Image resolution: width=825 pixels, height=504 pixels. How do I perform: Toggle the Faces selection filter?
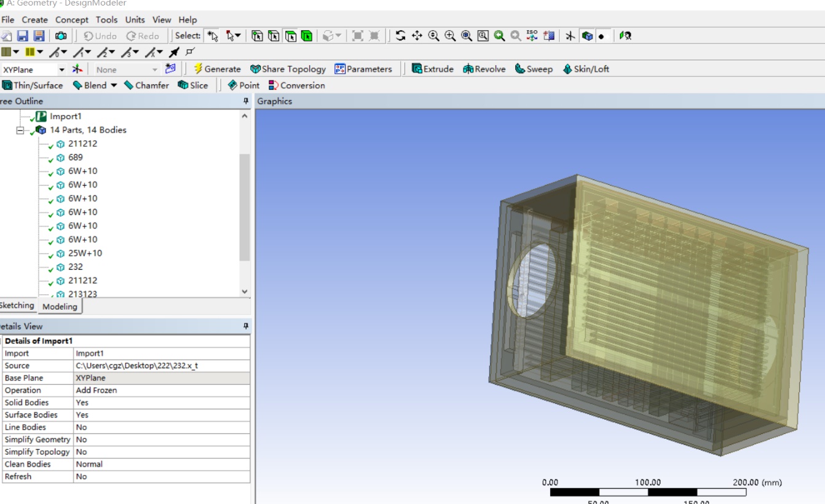[x=290, y=36]
